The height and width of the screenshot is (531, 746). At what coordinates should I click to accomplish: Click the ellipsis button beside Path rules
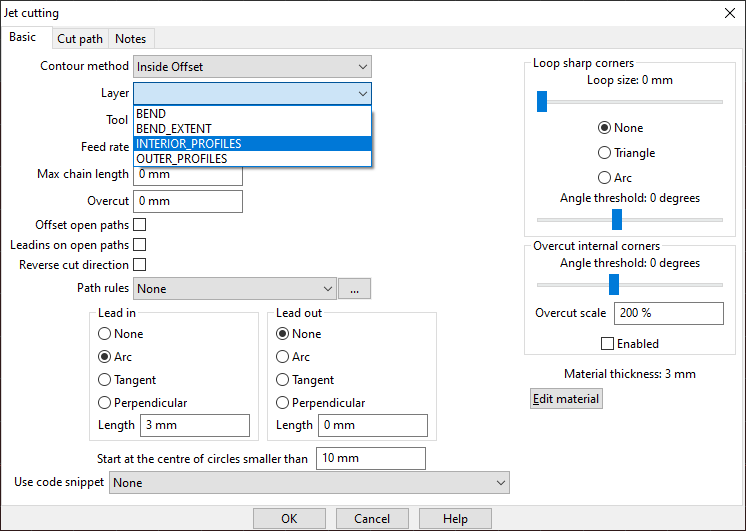pos(354,289)
